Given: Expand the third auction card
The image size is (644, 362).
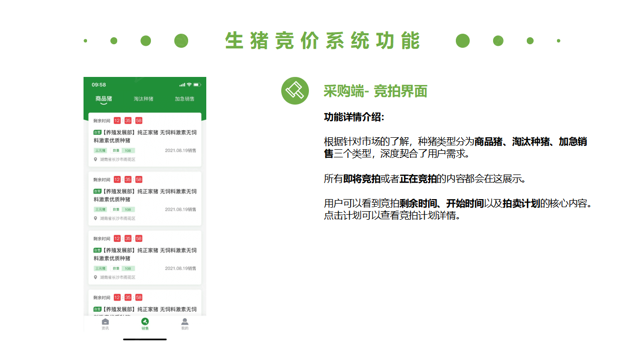Looking at the screenshot, I should point(145,257).
